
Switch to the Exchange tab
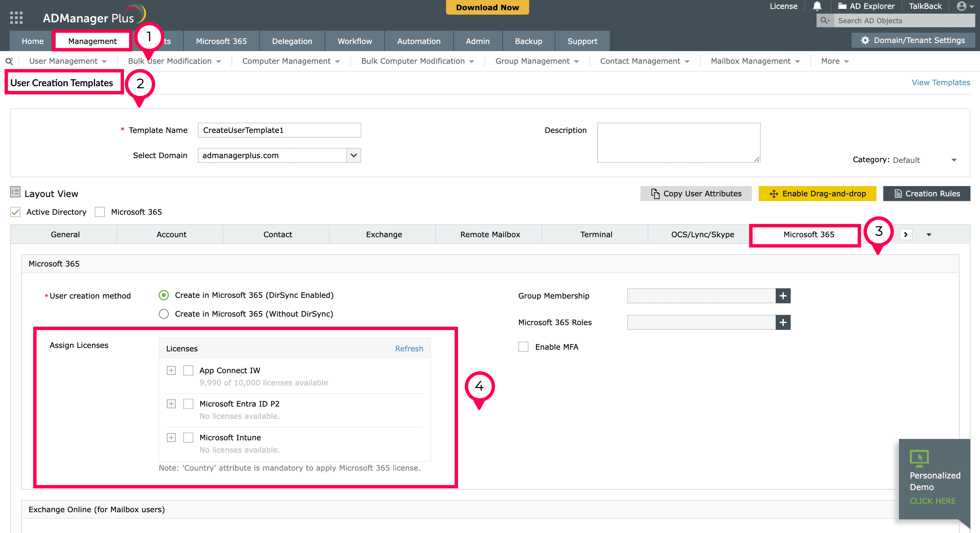[383, 234]
